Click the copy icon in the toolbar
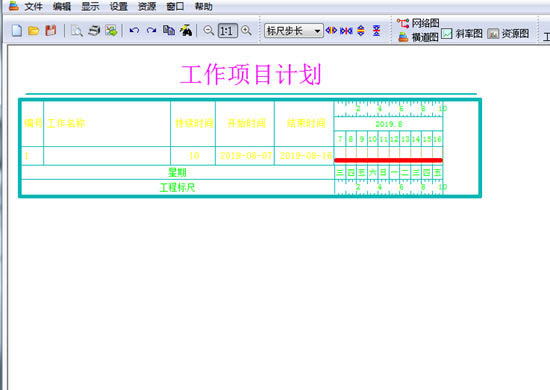The image size is (550, 390). click(x=169, y=31)
